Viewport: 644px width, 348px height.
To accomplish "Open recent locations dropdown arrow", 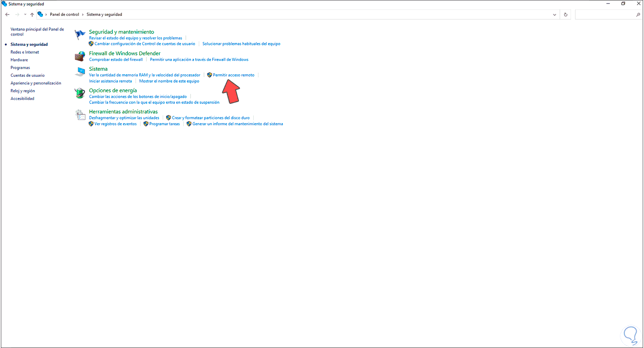I will point(25,15).
